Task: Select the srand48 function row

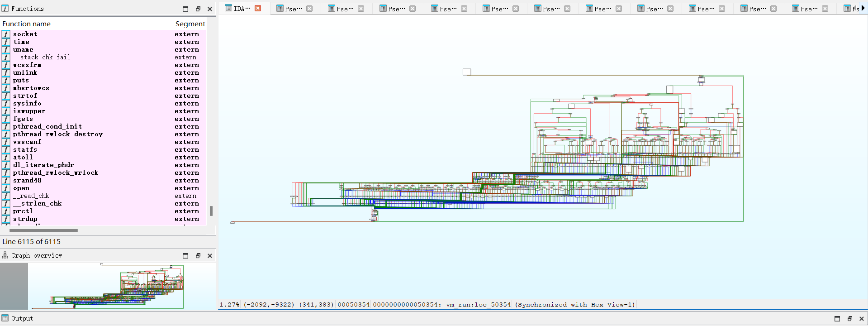Action: [x=104, y=180]
